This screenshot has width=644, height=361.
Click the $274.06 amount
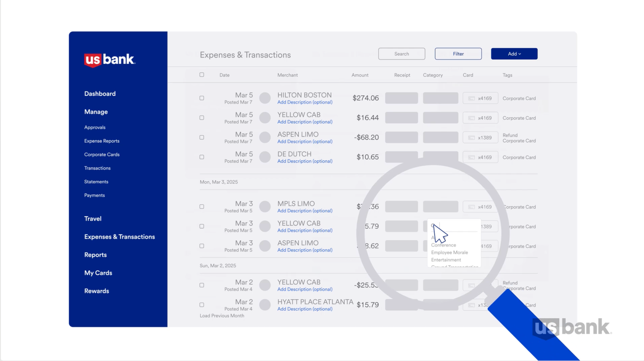pos(366,98)
